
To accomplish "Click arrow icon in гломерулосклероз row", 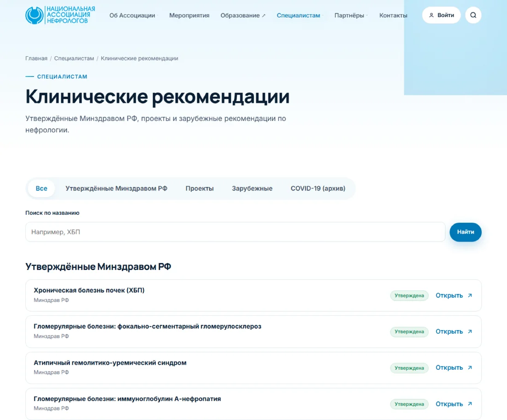I will click(470, 332).
